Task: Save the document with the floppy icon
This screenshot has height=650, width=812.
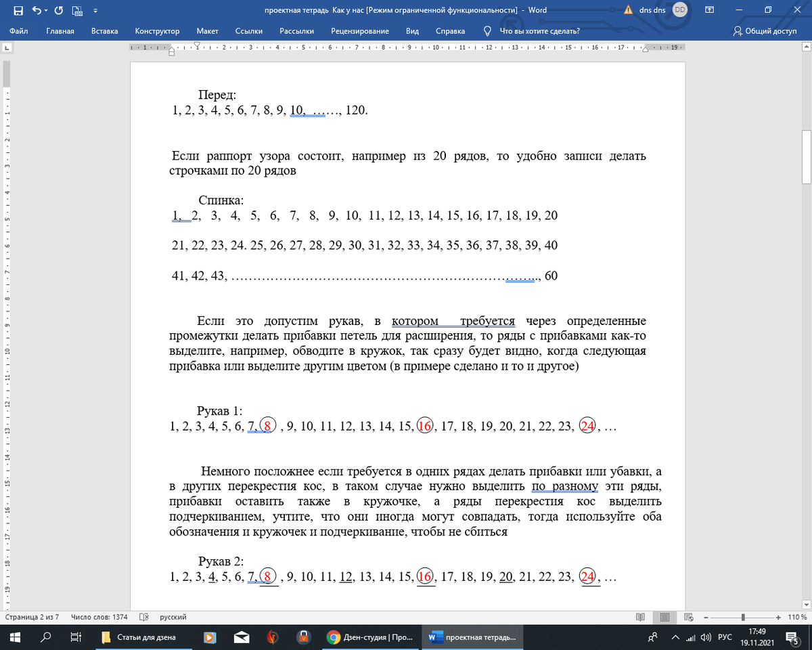Action: coord(18,10)
